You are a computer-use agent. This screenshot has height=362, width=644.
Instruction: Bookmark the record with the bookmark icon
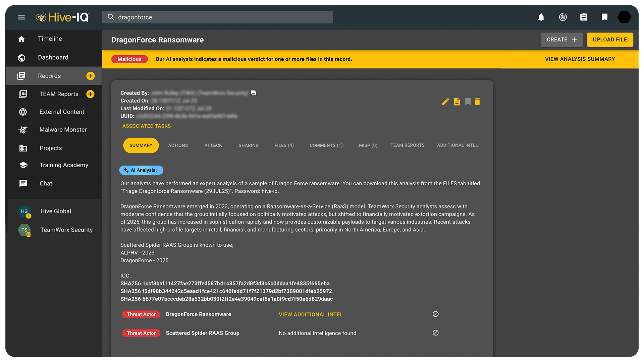click(x=468, y=102)
